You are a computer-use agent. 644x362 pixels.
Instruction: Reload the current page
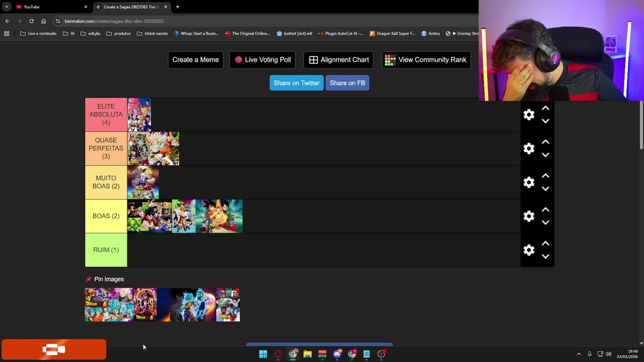click(x=31, y=21)
